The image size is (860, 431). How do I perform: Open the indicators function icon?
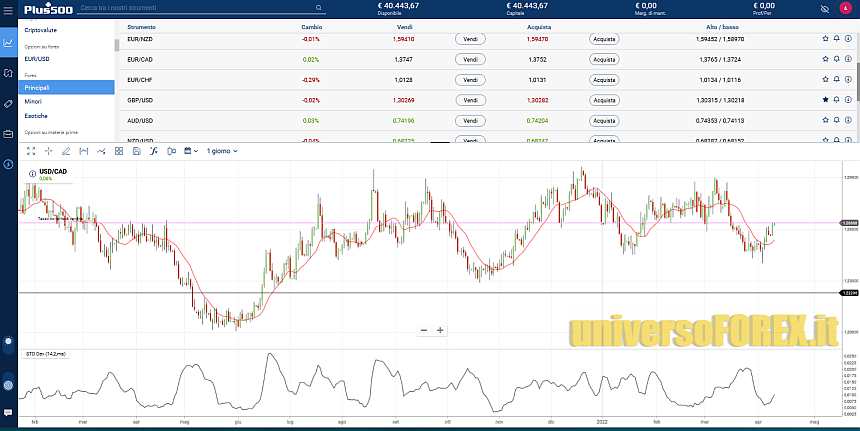point(154,151)
